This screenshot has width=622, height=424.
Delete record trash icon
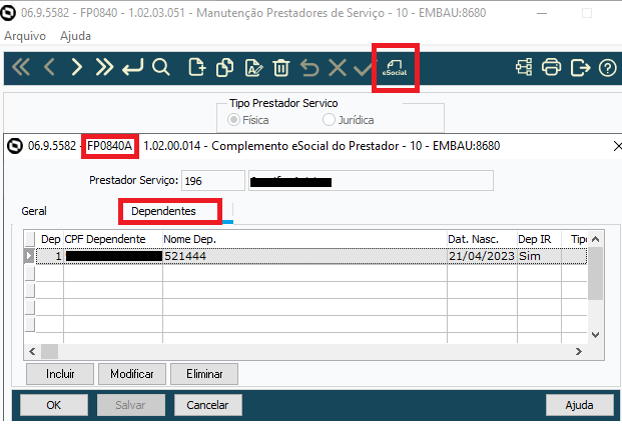pyautogui.click(x=281, y=67)
